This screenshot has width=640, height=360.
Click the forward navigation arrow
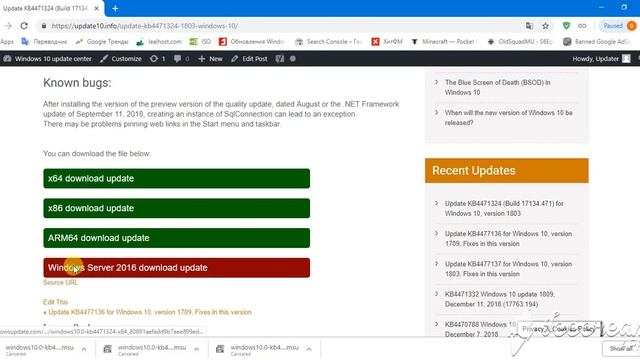(8, 26)
